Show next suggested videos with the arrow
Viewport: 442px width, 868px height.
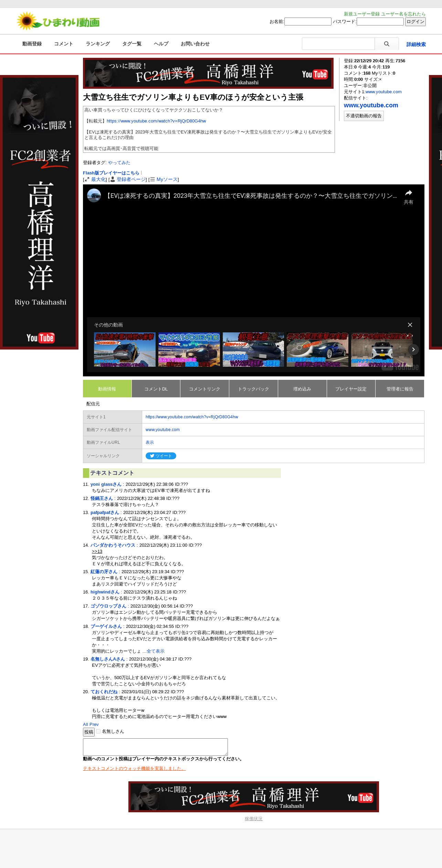[413, 349]
